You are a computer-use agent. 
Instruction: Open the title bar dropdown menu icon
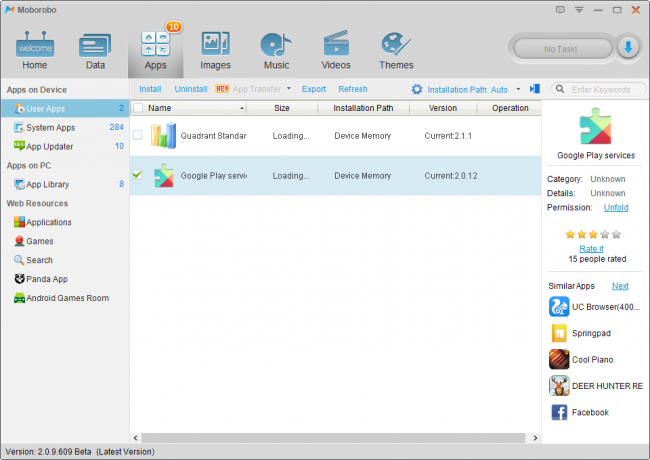pos(579,10)
